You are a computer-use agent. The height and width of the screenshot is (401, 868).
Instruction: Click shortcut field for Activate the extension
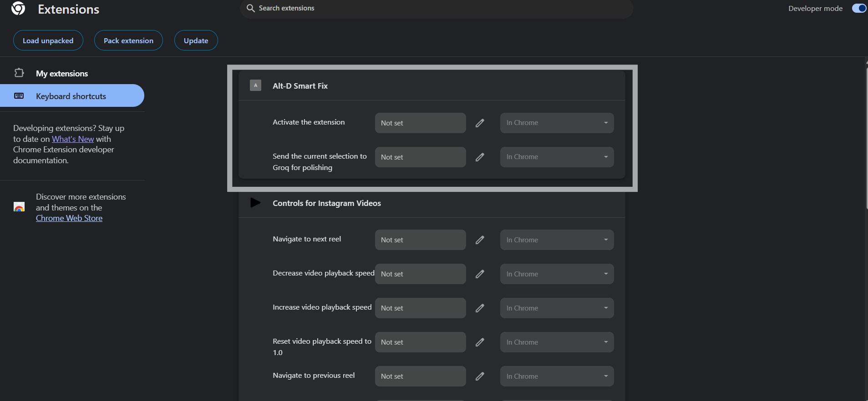click(x=420, y=123)
